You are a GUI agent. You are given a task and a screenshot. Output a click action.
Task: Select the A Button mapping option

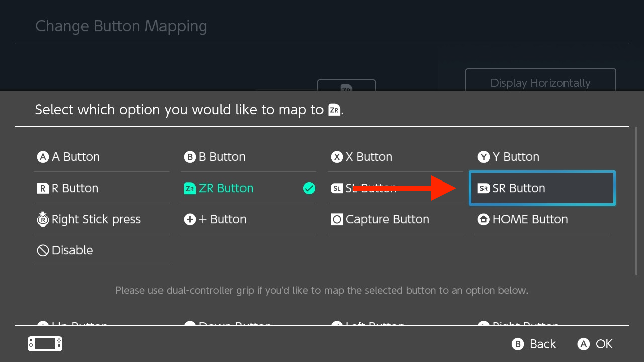pyautogui.click(x=101, y=157)
